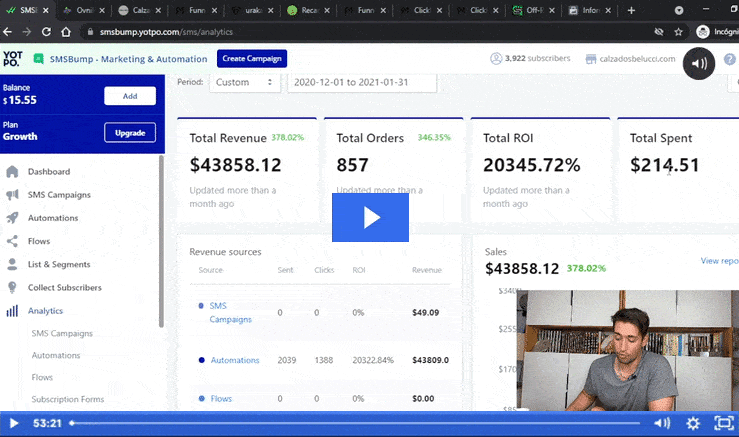Click the subscribers person icon
739x437 pixels.
click(x=496, y=58)
